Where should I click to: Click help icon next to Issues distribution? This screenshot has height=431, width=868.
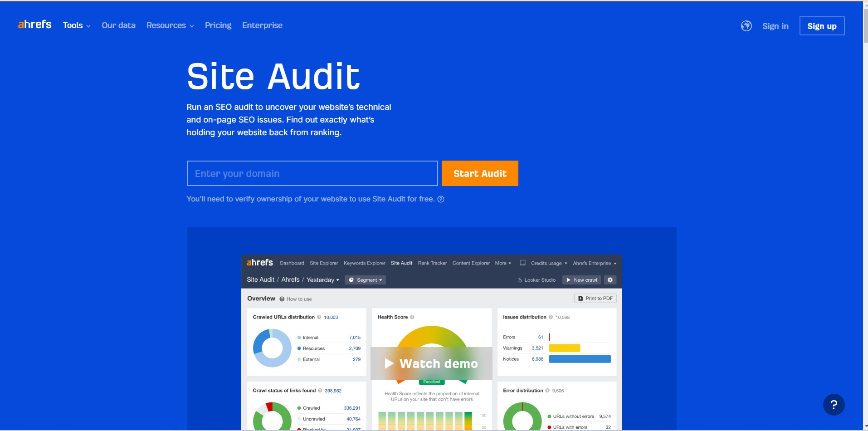pos(551,317)
